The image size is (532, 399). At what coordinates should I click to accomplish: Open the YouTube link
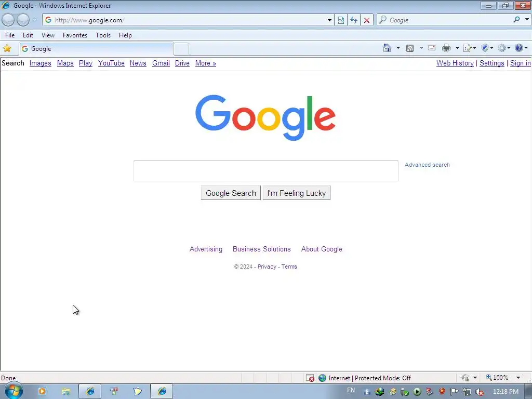click(x=111, y=63)
